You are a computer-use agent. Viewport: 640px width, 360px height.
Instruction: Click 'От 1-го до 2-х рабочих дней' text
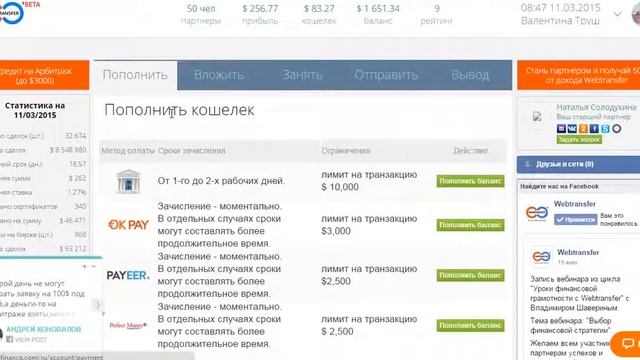pyautogui.click(x=222, y=181)
